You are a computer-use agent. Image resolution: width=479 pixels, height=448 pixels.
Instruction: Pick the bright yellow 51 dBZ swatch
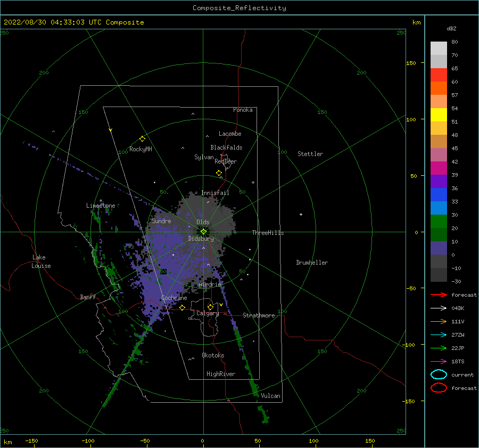(x=439, y=115)
